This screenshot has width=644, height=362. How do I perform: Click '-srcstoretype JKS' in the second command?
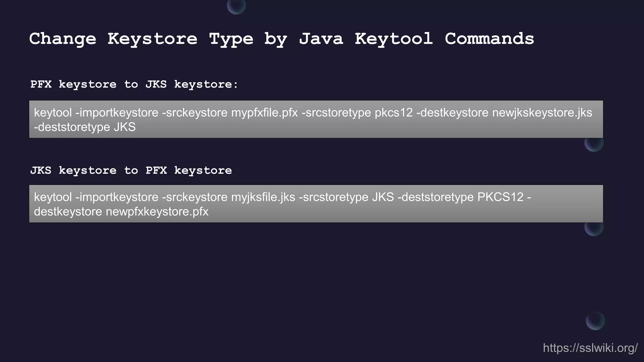coord(346,197)
